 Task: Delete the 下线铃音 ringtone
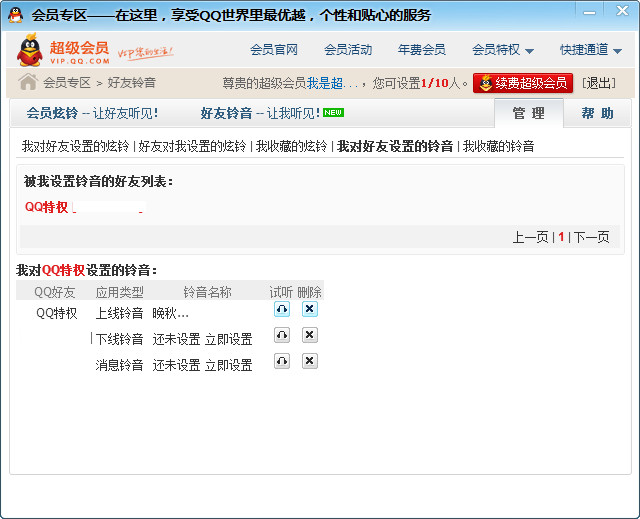coord(309,335)
